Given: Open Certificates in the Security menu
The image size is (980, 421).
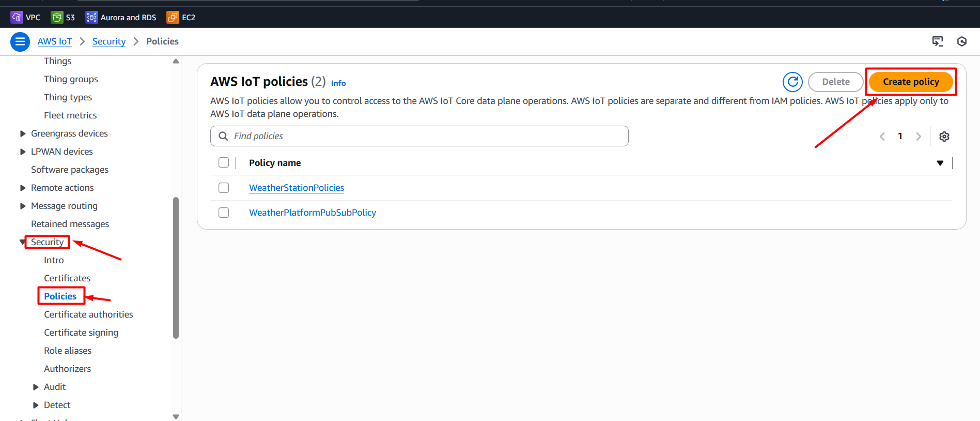Looking at the screenshot, I should point(67,278).
